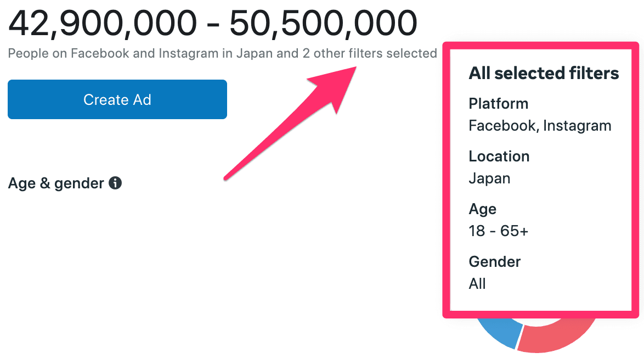Click the "Facebook, Instagram" platform value
This screenshot has width=644, height=358.
coord(540,126)
